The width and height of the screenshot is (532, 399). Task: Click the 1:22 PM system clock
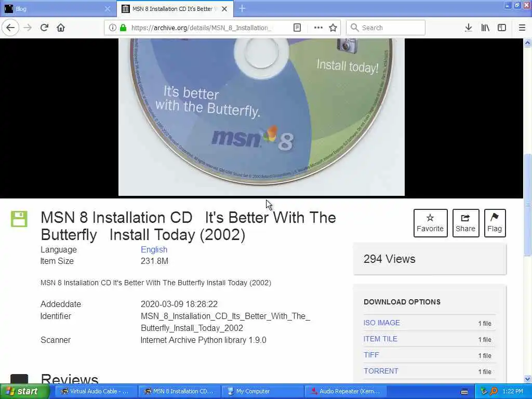(x=513, y=391)
